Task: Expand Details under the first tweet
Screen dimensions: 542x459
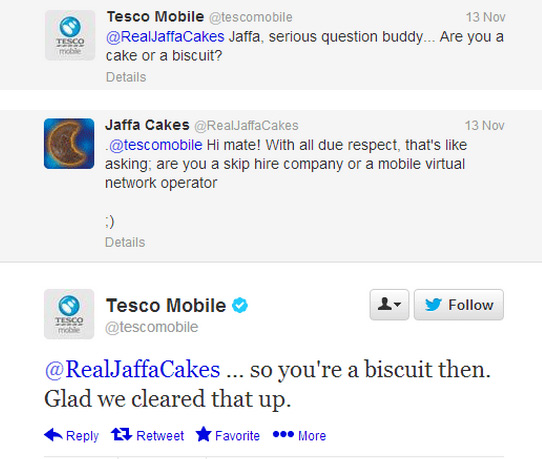Action: [126, 77]
